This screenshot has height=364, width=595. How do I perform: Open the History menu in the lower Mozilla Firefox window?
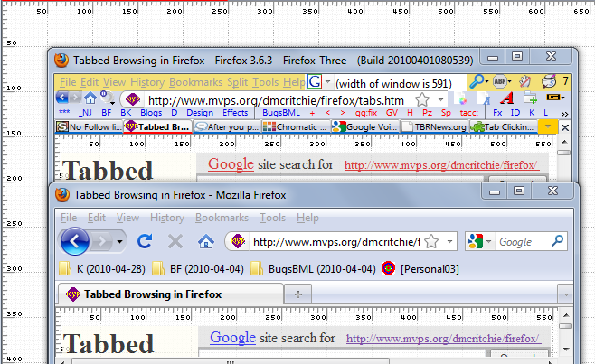(x=167, y=218)
